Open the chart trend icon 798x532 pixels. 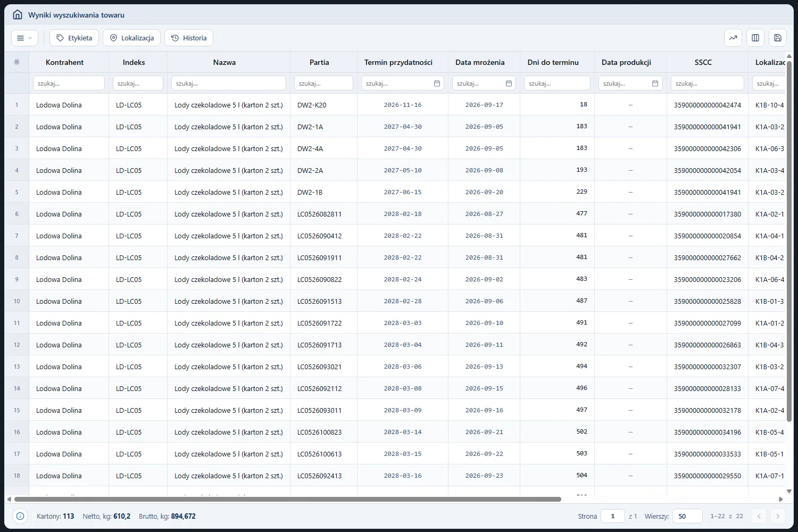[x=733, y=38]
